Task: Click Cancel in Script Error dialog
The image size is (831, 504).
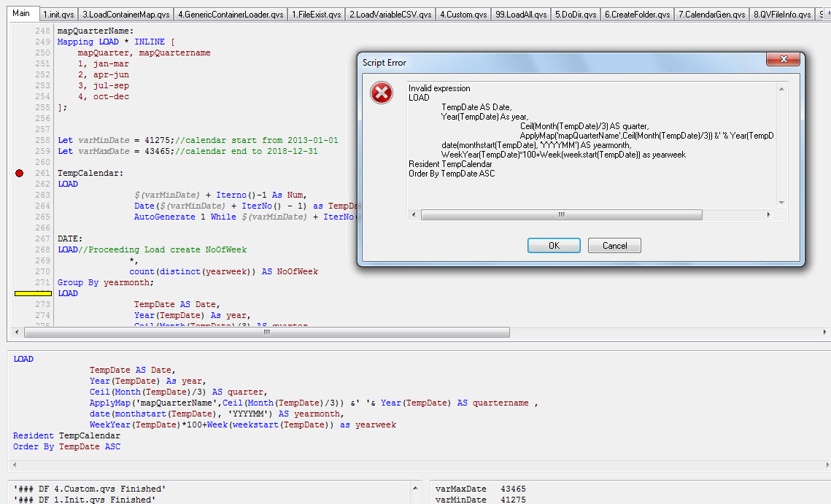Action: 615,245
